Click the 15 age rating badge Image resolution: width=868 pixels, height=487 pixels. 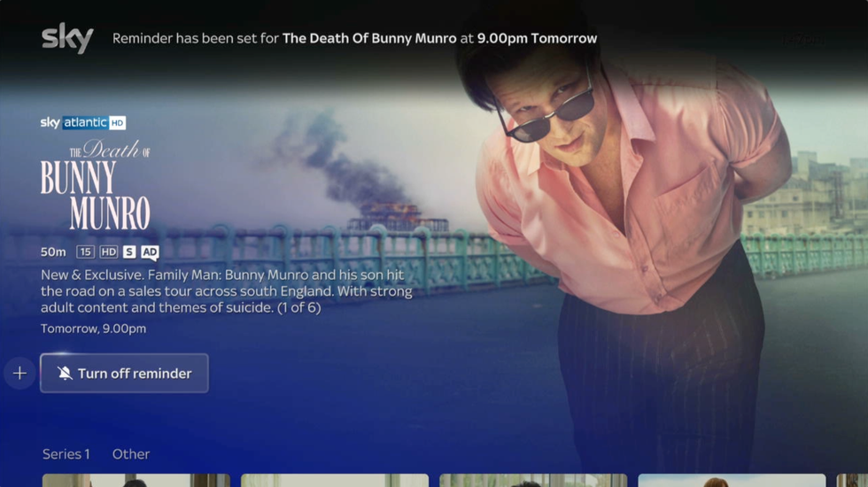85,252
